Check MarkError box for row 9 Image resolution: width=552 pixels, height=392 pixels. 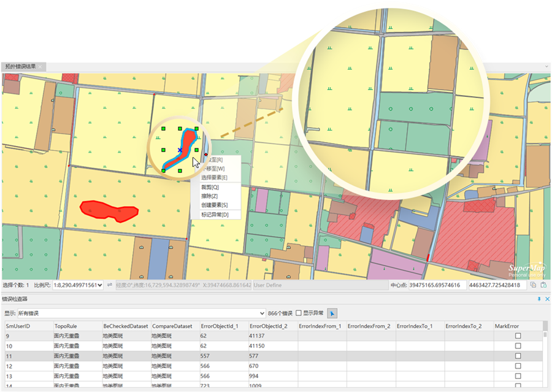(x=518, y=336)
